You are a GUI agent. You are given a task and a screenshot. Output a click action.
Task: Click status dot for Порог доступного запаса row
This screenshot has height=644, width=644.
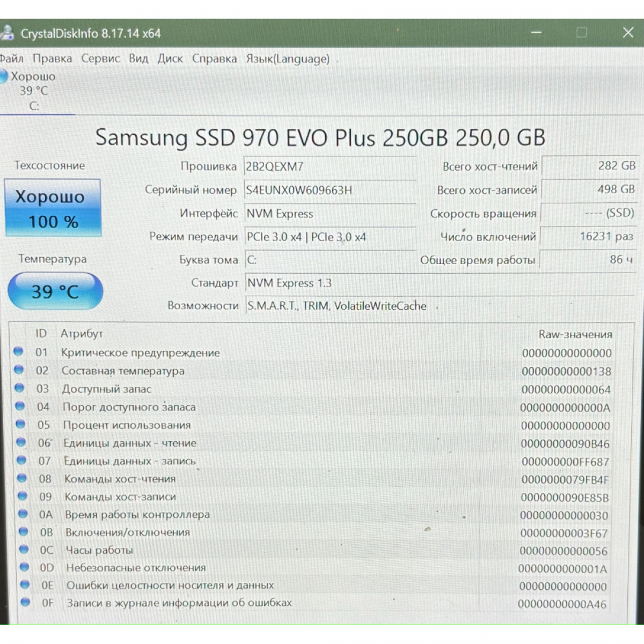coord(20,406)
